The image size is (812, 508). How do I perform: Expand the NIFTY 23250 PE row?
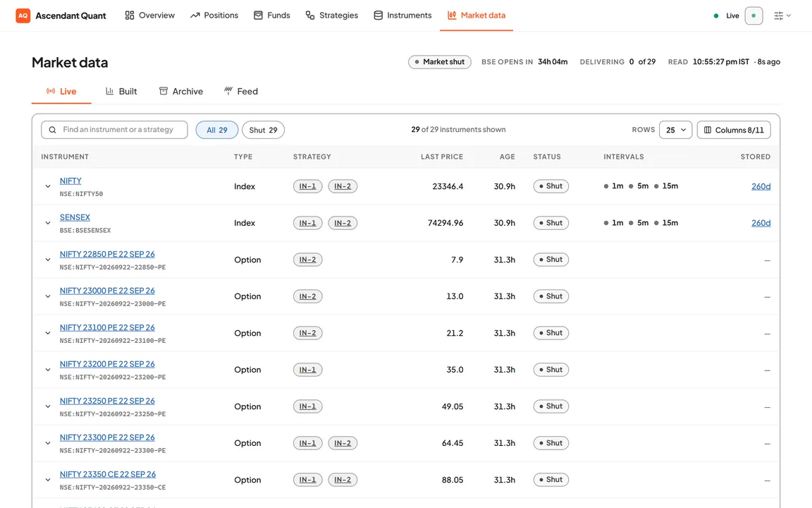pyautogui.click(x=48, y=407)
